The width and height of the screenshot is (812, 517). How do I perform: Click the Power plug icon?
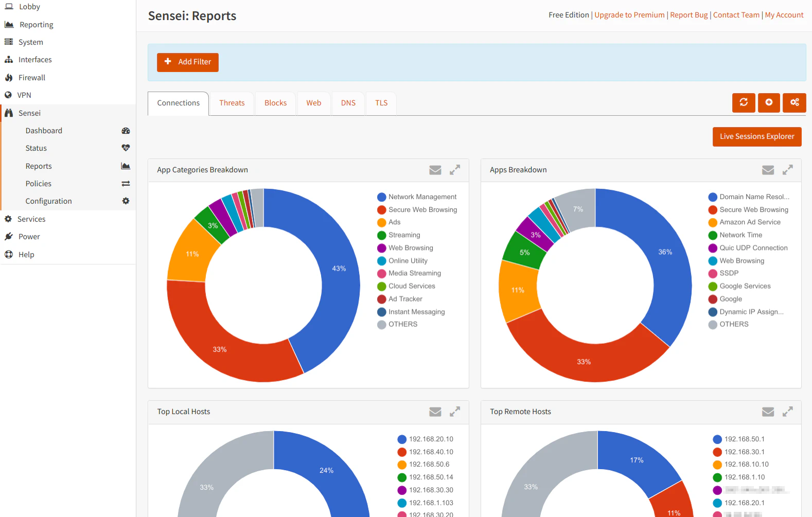(9, 237)
